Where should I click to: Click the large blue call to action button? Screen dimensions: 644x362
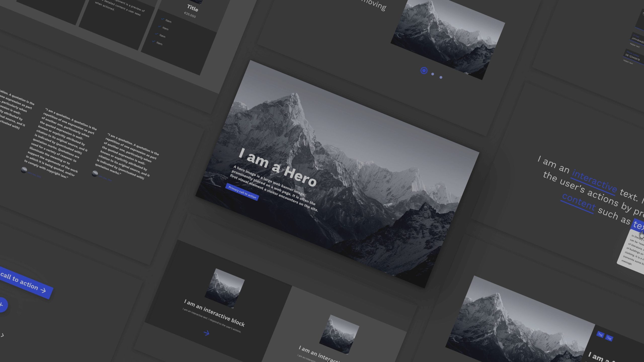(x=25, y=283)
